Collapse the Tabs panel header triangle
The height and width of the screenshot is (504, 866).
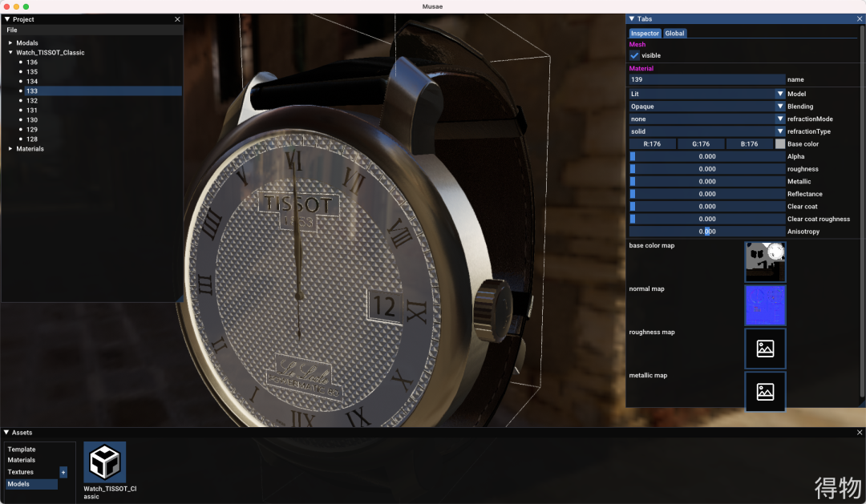[632, 18]
